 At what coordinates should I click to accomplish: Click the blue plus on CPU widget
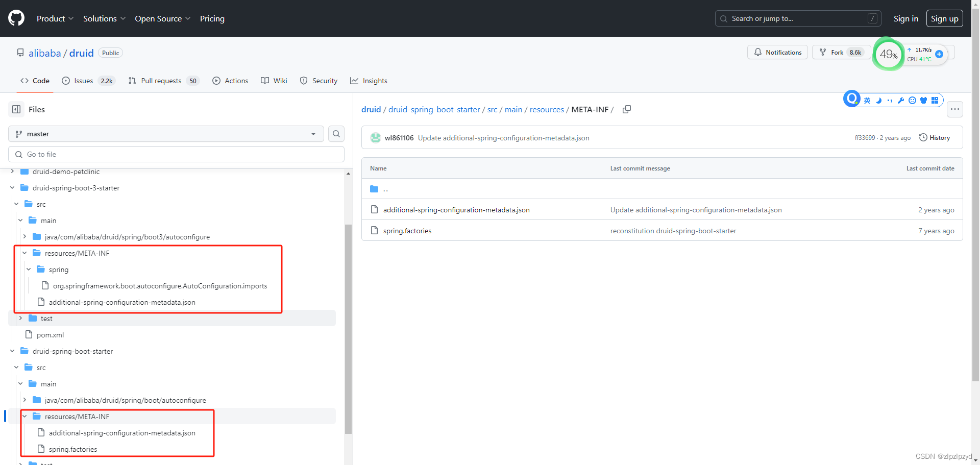click(939, 54)
